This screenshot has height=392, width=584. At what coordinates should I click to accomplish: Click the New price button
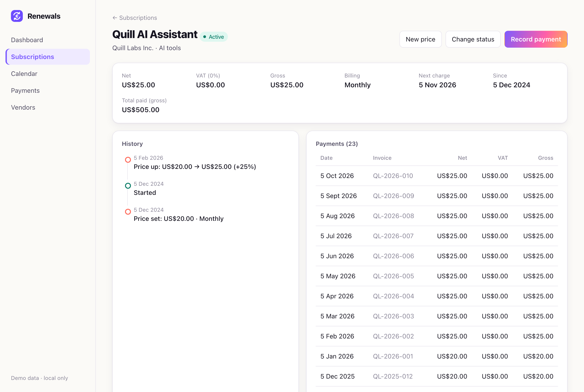pyautogui.click(x=420, y=39)
